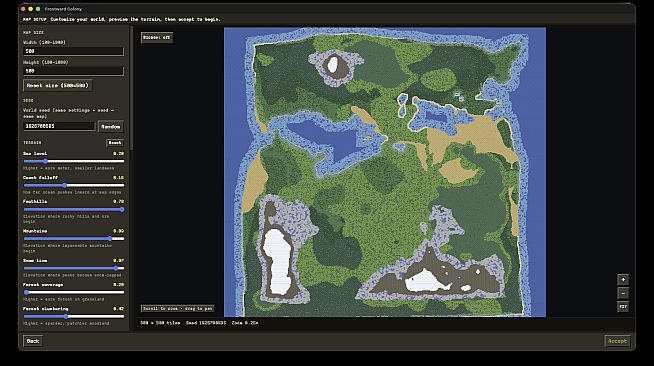Click the Height input field
This screenshot has width=654, height=366.
point(73,71)
